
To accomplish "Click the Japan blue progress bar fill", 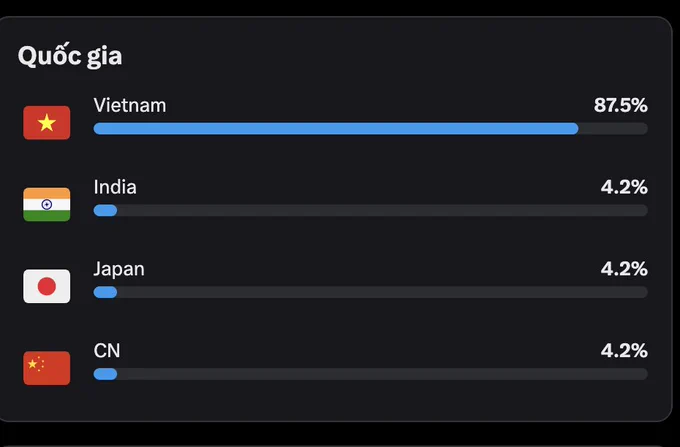I will pyautogui.click(x=105, y=292).
